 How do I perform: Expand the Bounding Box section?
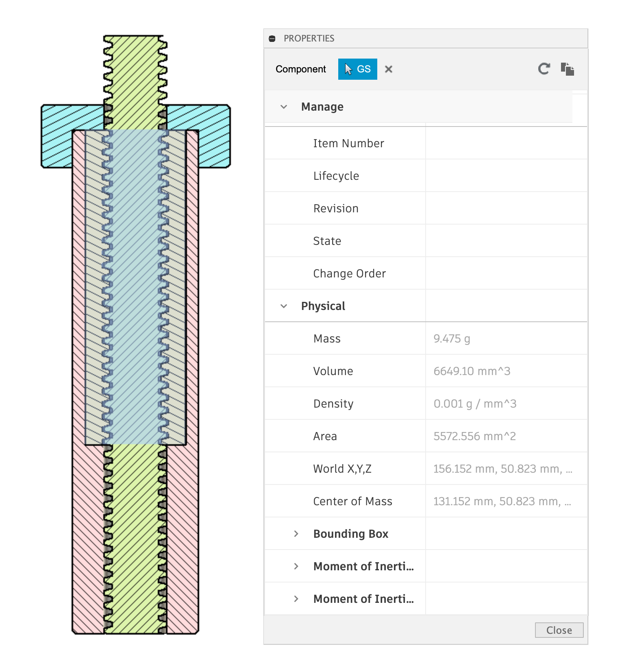296,534
